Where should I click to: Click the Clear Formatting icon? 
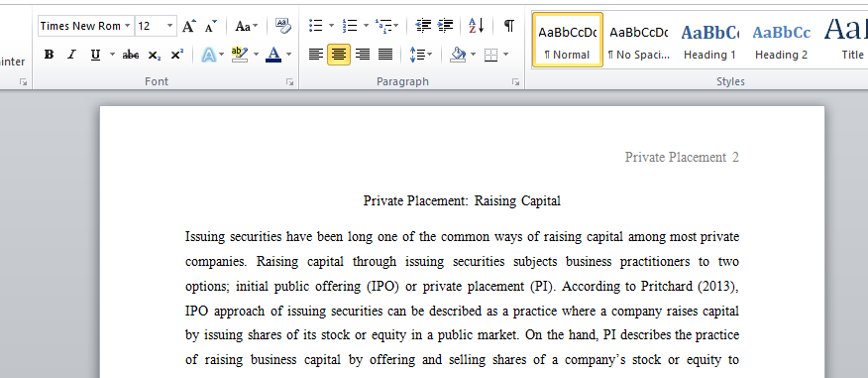282,26
